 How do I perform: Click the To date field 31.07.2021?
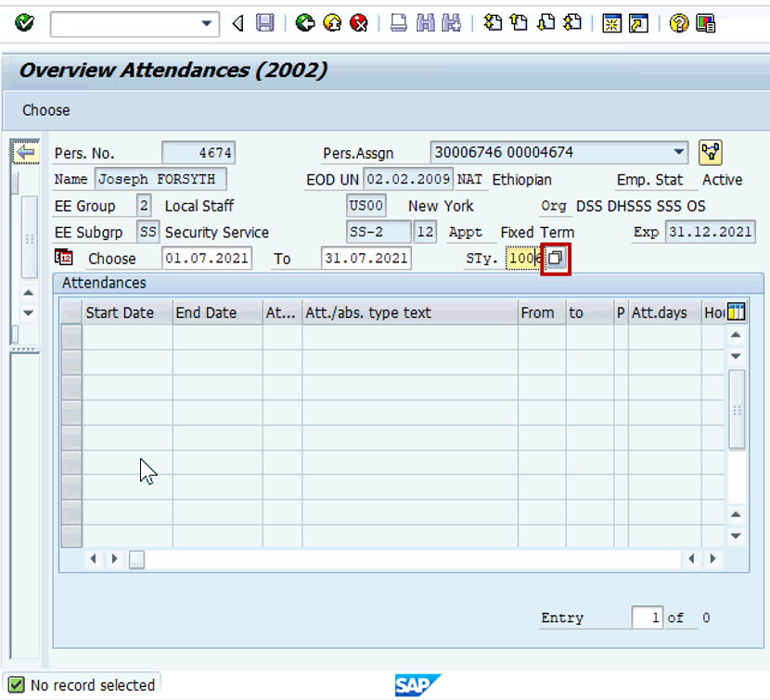366,258
